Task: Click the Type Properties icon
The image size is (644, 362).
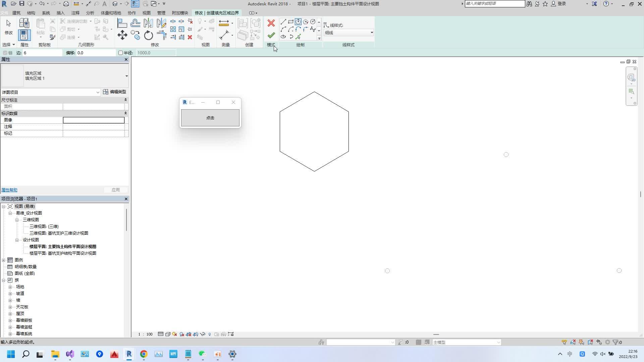Action: [24, 23]
